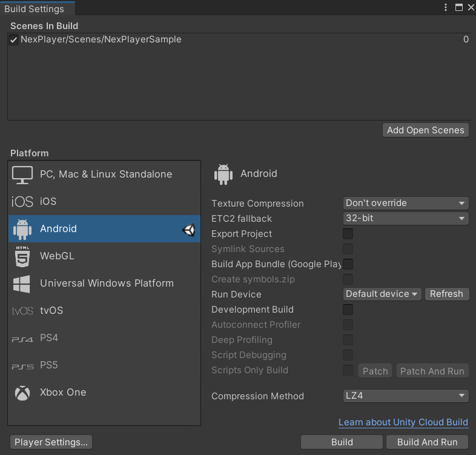Toggle the Scripts Only Build checkbox

point(348,371)
